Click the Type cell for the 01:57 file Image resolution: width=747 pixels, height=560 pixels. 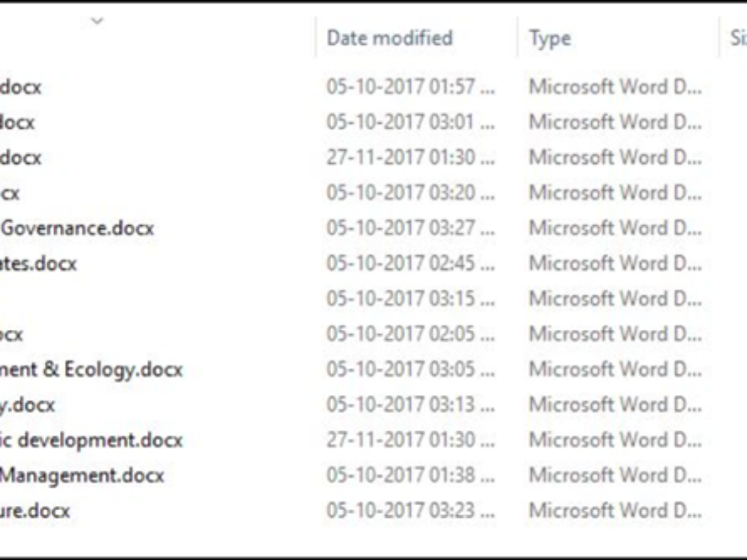pos(615,86)
